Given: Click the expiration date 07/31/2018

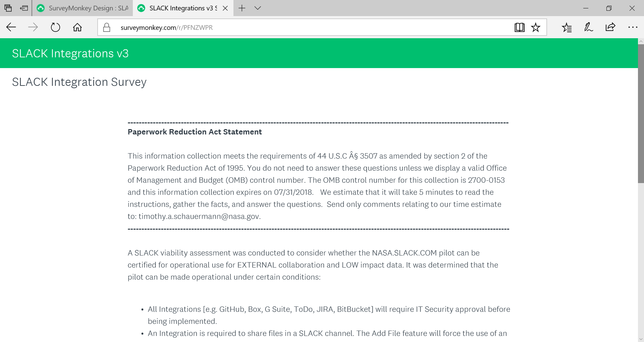Looking at the screenshot, I should (293, 192).
